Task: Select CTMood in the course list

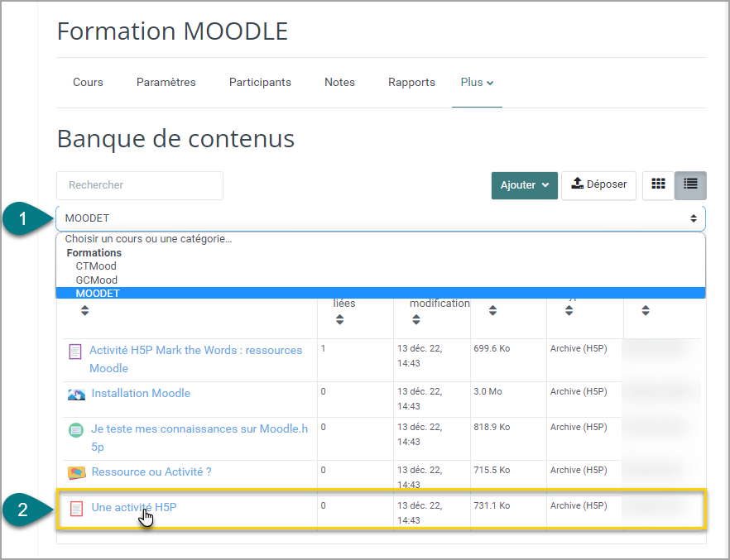Action: pyautogui.click(x=96, y=266)
